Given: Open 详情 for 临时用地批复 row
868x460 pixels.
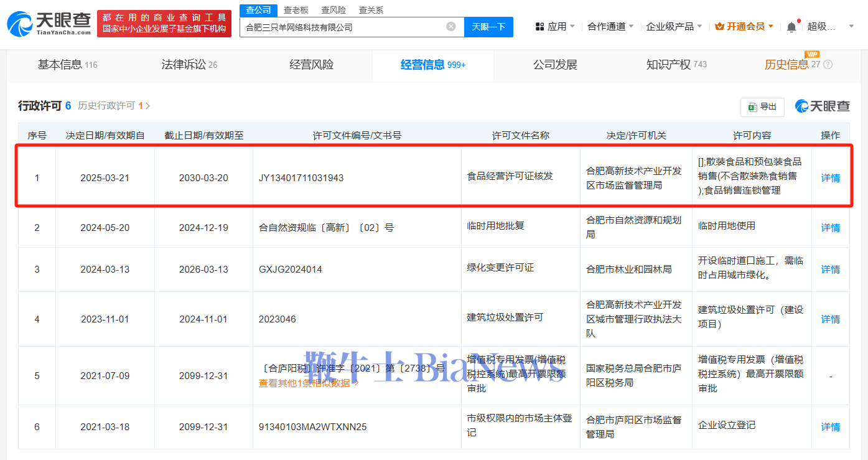Looking at the screenshot, I should pos(831,228).
